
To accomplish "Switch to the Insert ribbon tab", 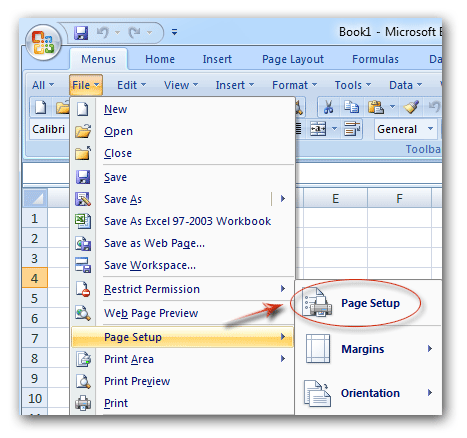I will tap(217, 59).
